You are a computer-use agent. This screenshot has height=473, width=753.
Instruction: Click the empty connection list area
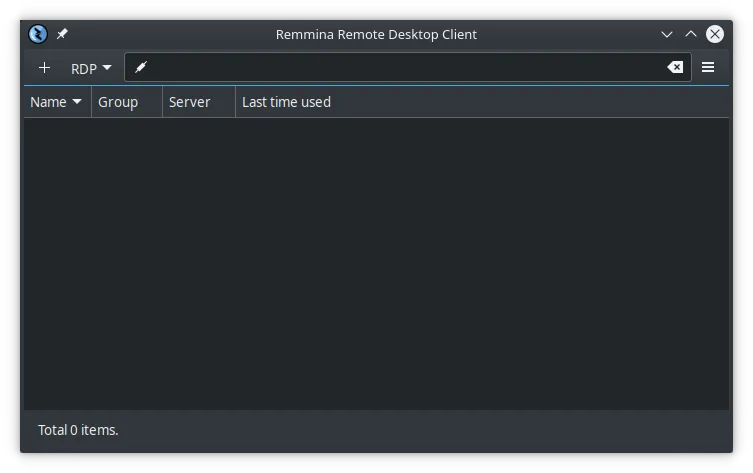[x=376, y=260]
